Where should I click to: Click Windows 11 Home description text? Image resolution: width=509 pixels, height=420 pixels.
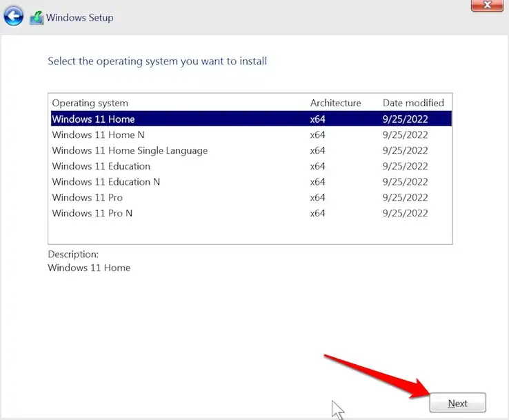[x=89, y=268]
